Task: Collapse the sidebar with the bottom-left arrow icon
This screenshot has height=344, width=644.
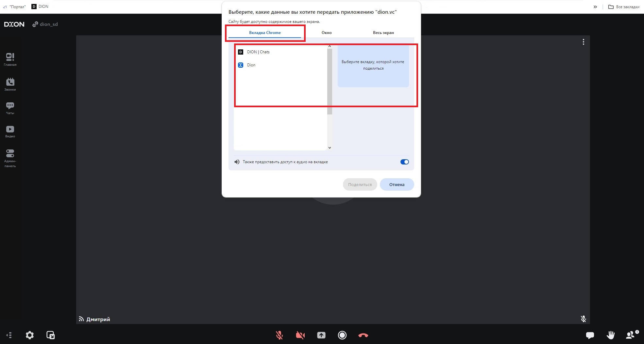Action: (9, 335)
